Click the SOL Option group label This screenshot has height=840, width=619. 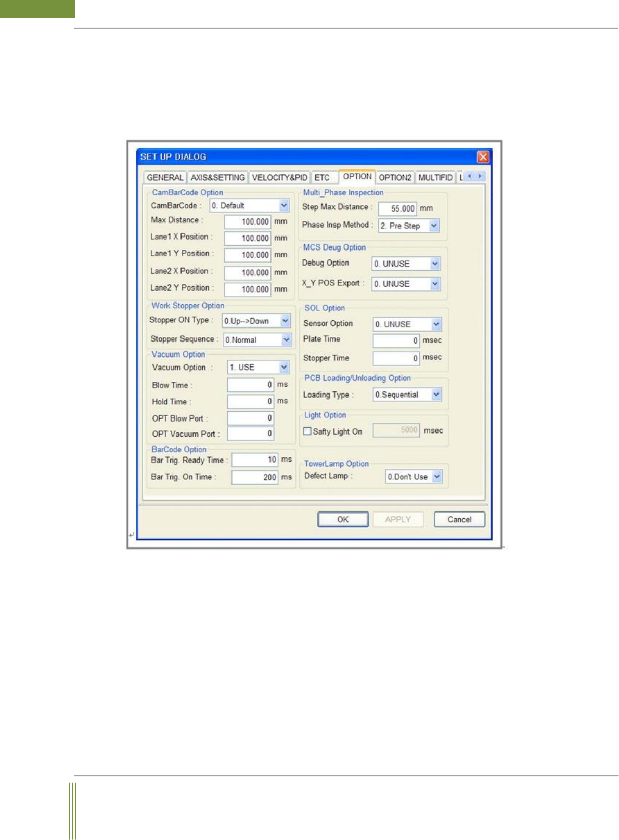325,308
